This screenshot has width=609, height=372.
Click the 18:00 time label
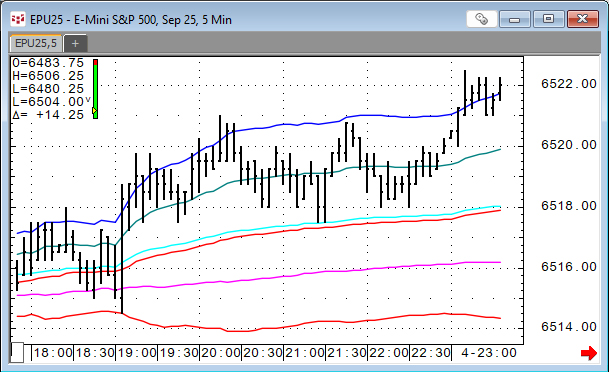tap(53, 353)
